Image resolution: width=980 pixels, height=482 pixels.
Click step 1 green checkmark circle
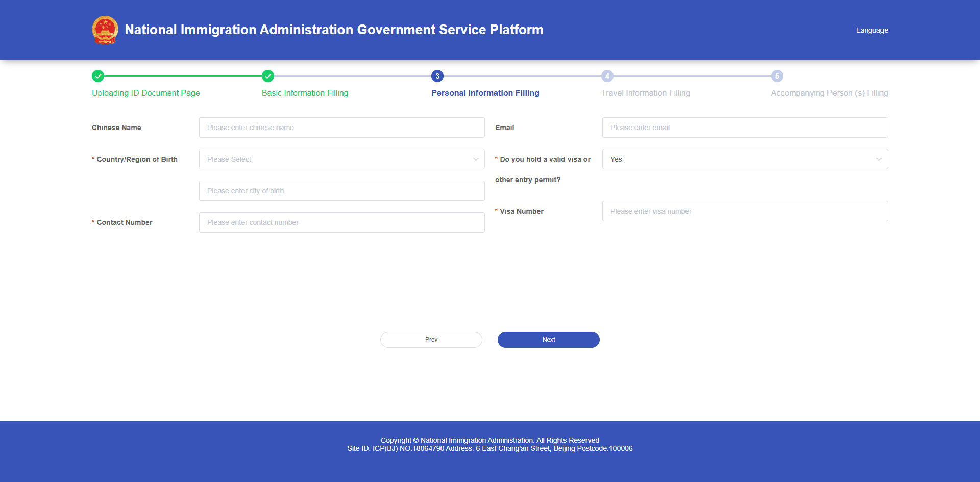[98, 76]
